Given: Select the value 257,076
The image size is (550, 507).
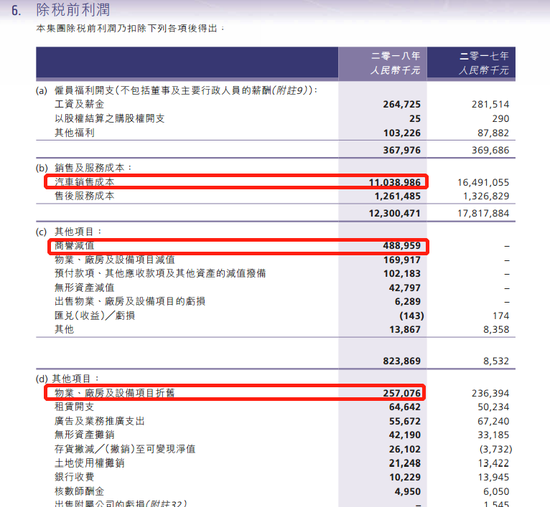Looking at the screenshot, I should tap(402, 393).
